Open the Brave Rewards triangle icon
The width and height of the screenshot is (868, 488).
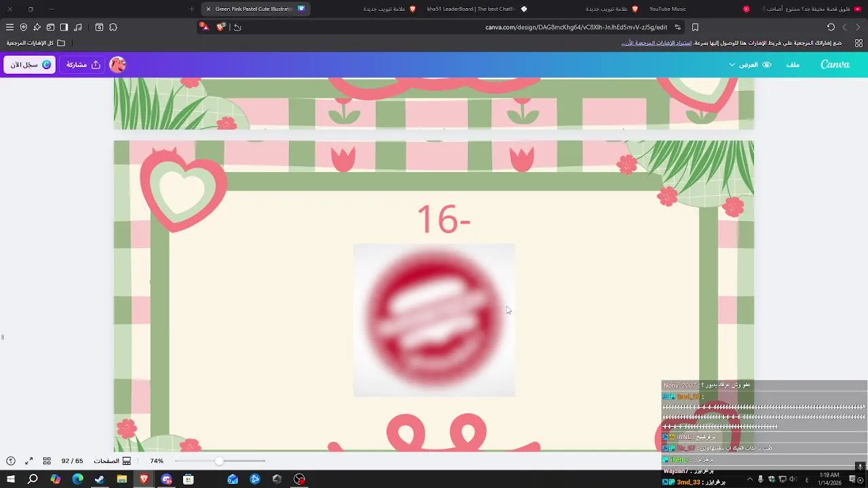tap(205, 27)
